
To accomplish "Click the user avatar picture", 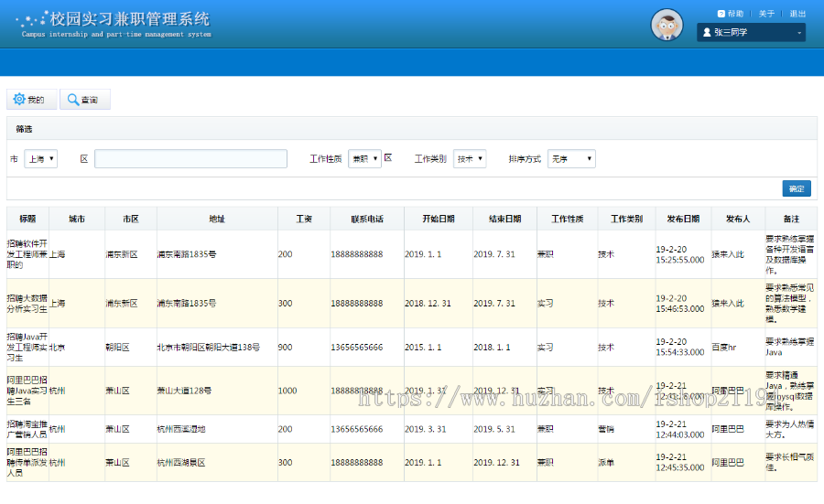I will click(x=667, y=25).
